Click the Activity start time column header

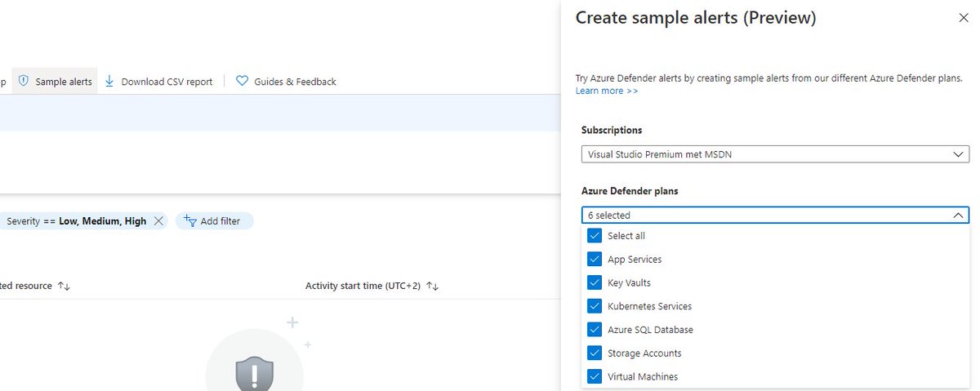click(363, 286)
